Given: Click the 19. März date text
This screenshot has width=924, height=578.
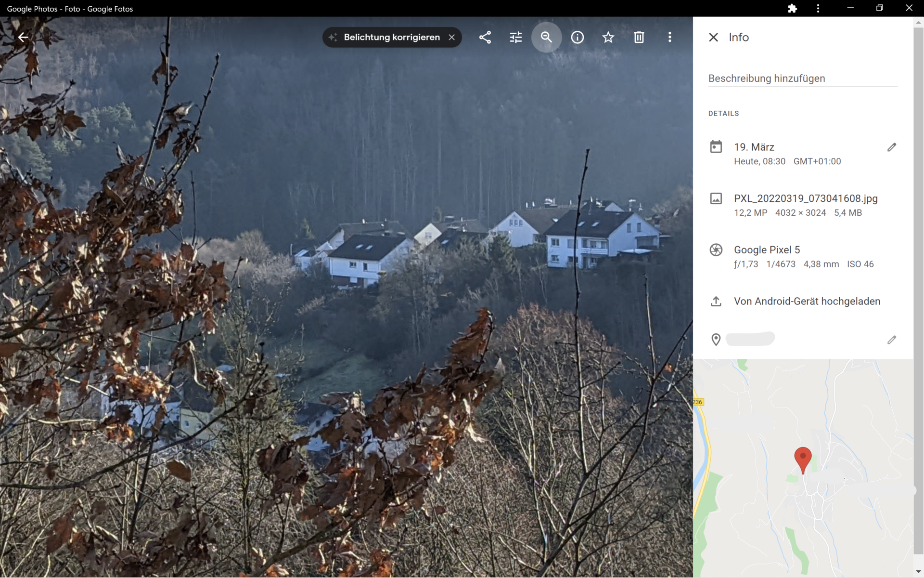Looking at the screenshot, I should tap(754, 147).
